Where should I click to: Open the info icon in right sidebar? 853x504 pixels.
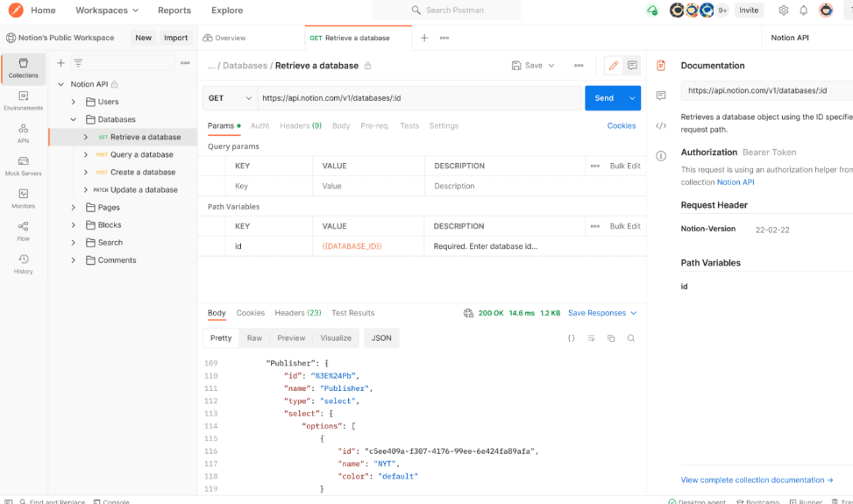661,156
